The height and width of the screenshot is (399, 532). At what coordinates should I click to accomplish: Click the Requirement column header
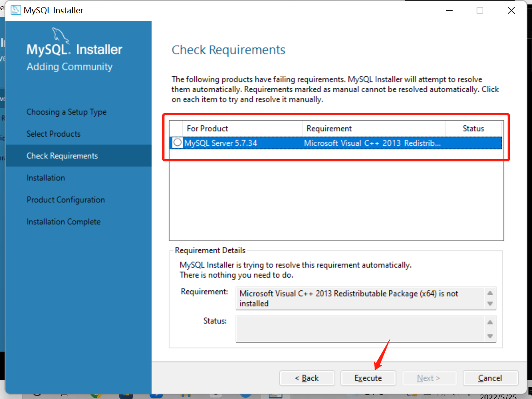(374, 129)
